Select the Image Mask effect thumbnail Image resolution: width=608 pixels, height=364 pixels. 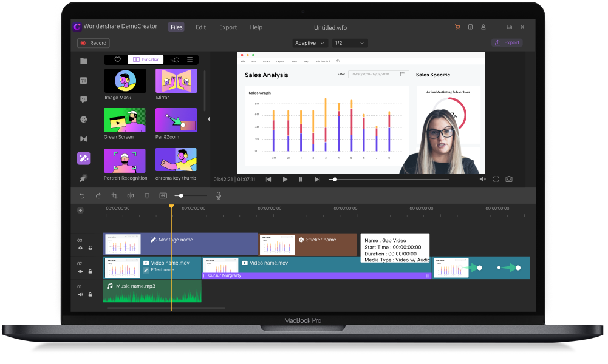click(125, 81)
